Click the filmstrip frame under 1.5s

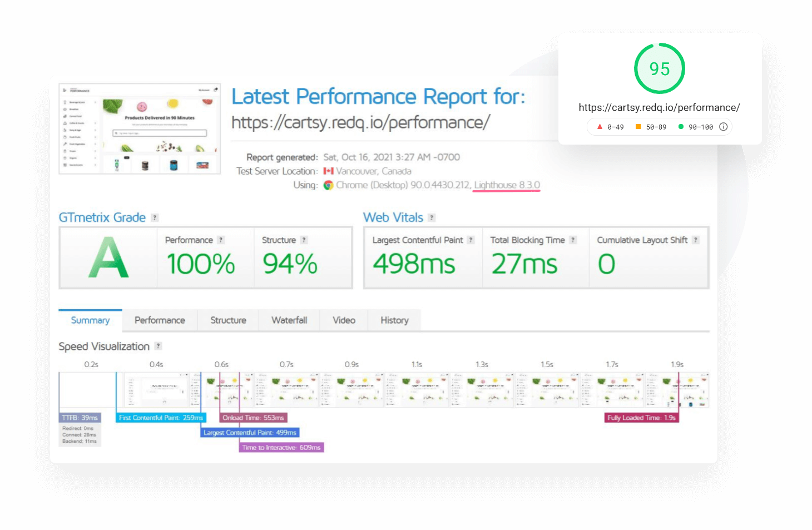click(547, 390)
